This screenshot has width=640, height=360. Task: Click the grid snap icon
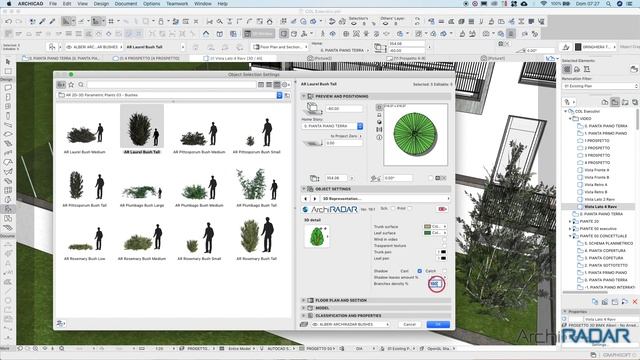click(111, 21)
